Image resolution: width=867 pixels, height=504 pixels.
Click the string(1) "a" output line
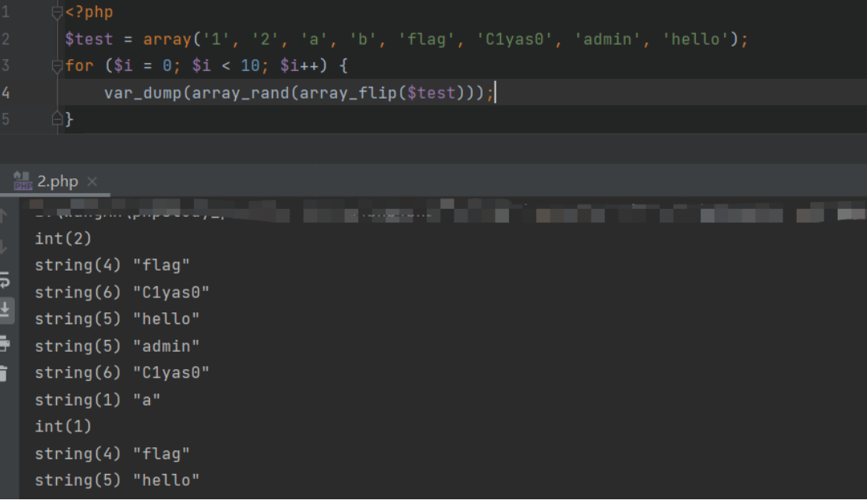pos(97,400)
